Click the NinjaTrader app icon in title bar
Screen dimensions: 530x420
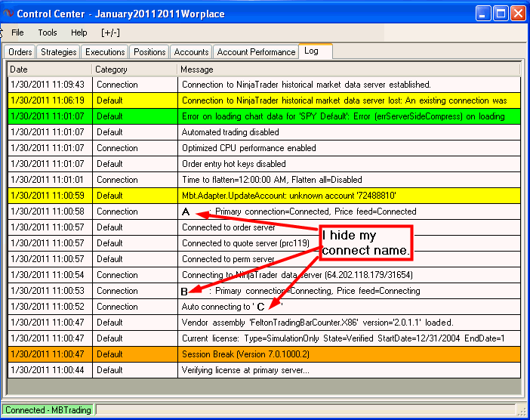tap(8, 14)
